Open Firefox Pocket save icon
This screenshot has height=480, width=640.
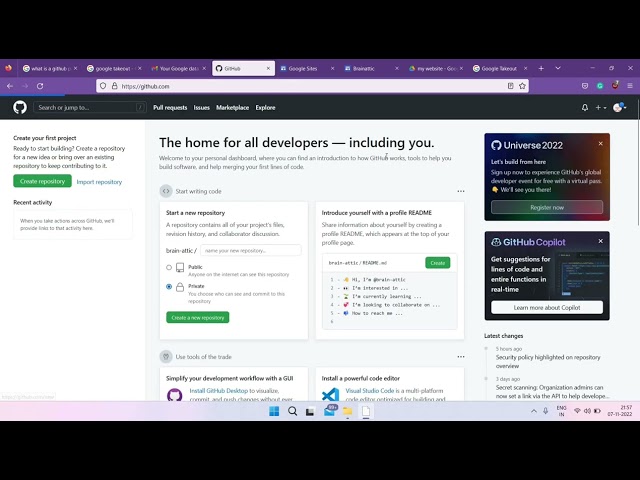[584, 86]
